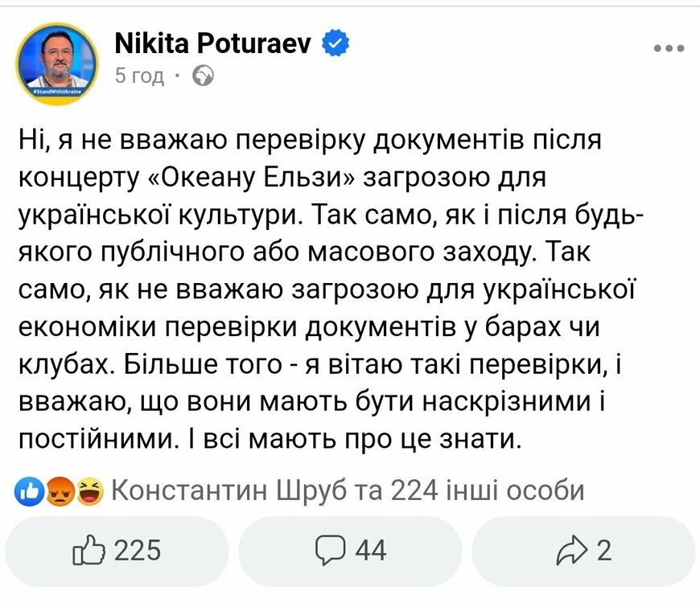Click the speech bubble comment icon
Screen dimensions: 700x603
(330, 550)
